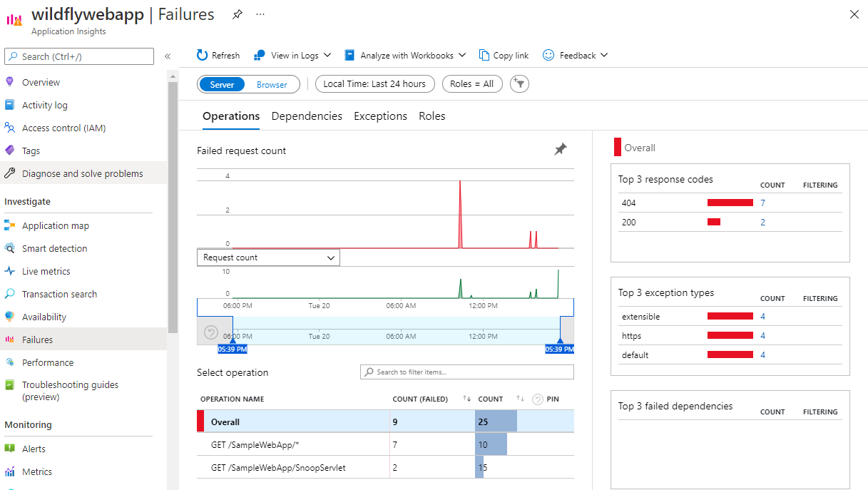Click the Application map icon

(9, 225)
